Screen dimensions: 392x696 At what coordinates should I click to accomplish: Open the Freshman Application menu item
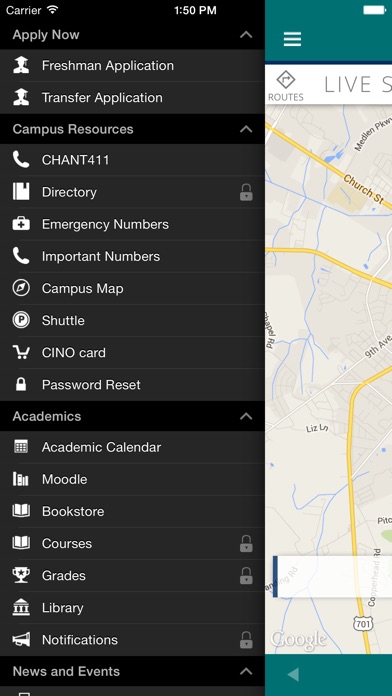132,66
